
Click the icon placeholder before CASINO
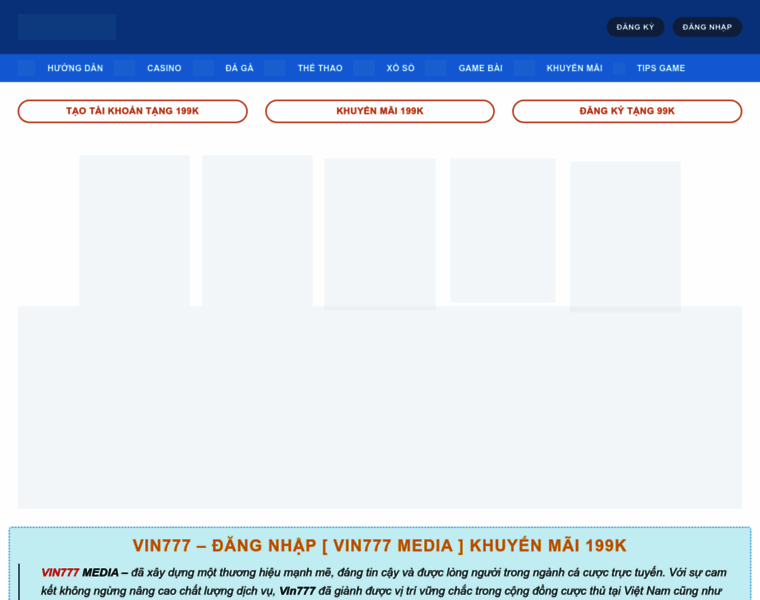(x=125, y=68)
